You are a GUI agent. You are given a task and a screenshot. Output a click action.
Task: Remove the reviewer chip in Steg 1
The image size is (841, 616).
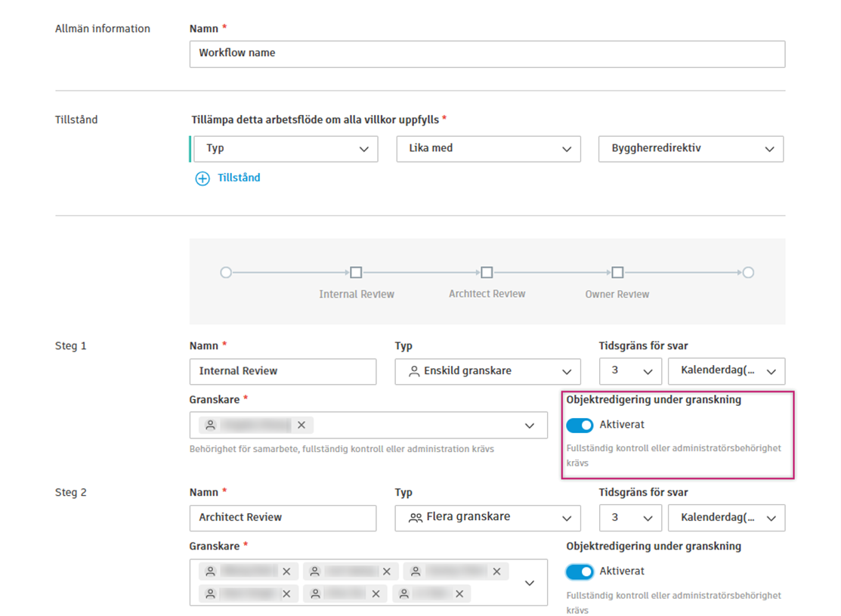(x=301, y=426)
